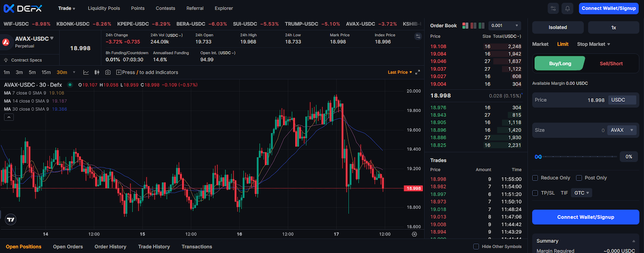This screenshot has height=253, width=644.
Task: Expand the AVAX-USDC pair selector
Action: [35, 39]
